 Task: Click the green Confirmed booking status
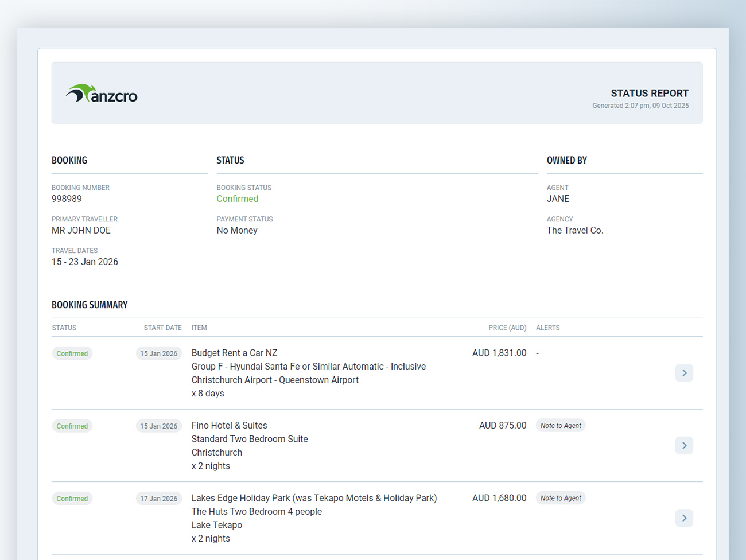click(x=237, y=199)
